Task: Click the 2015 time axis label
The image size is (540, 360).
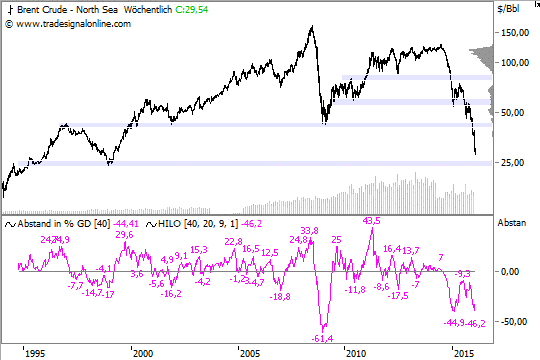Action: coord(464,354)
